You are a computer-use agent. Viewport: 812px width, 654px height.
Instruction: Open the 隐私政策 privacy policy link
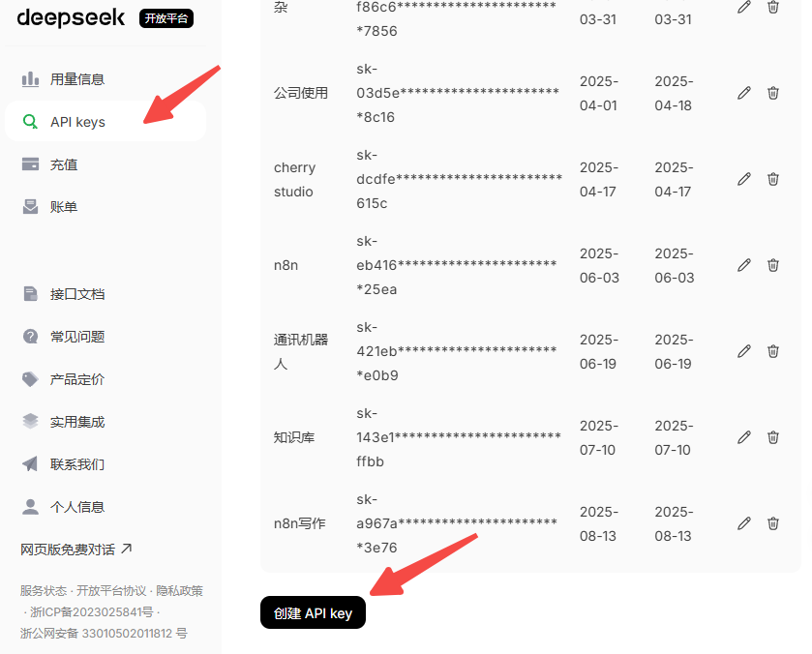(179, 591)
